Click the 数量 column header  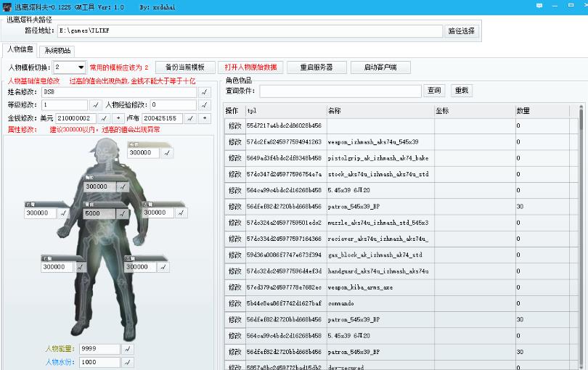coord(542,111)
